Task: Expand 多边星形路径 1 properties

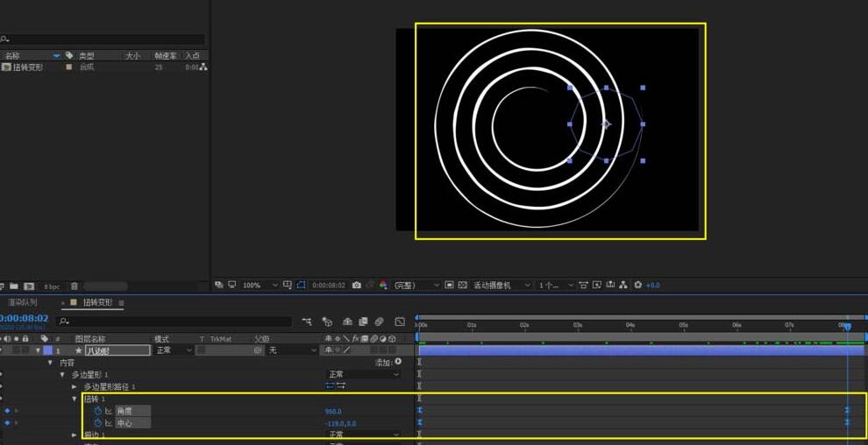Action: (x=75, y=387)
